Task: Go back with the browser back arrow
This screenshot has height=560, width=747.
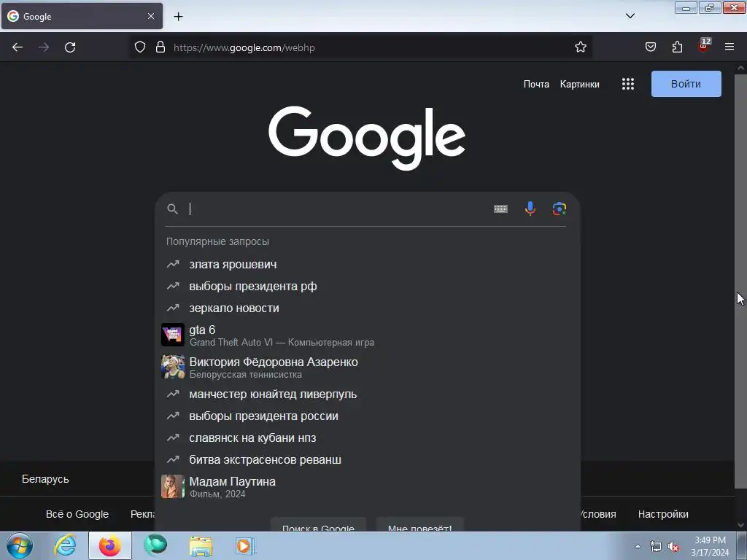Action: click(18, 47)
